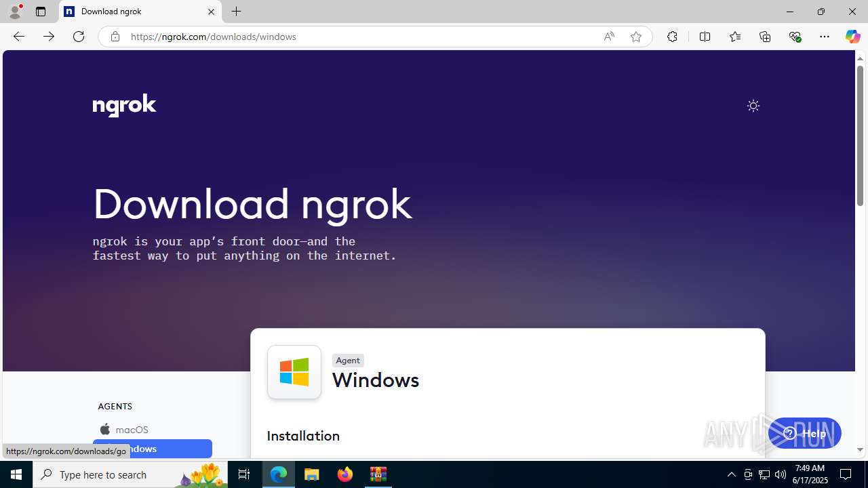This screenshot has height=488, width=868.
Task: Open the browser profile icon
Action: 15,12
